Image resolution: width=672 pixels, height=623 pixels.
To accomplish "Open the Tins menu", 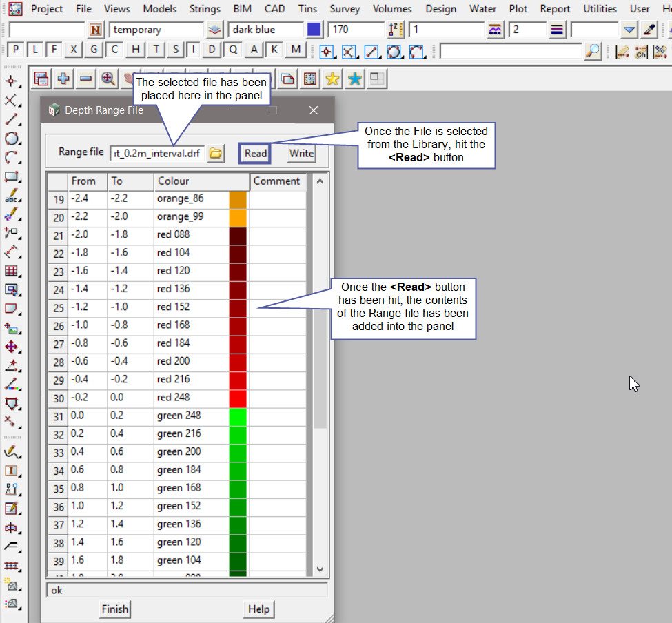I will point(307,9).
